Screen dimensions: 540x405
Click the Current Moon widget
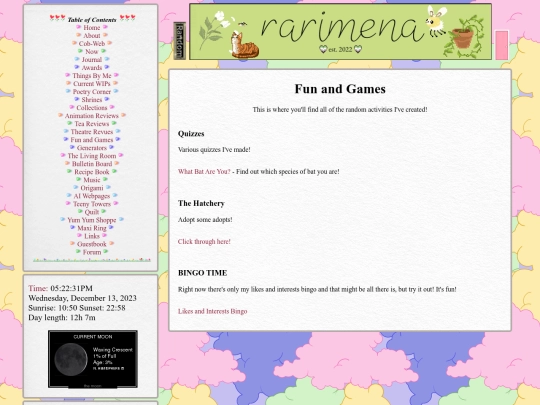(x=93, y=359)
